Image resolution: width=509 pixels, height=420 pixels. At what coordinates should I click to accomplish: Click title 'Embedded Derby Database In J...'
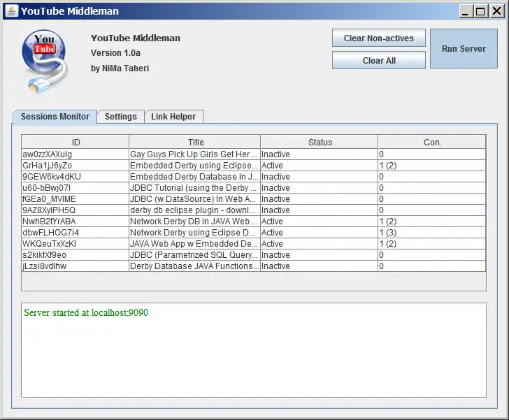click(x=194, y=177)
